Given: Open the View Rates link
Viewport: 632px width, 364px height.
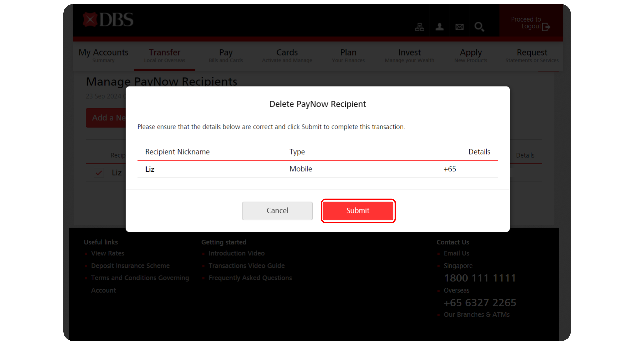Looking at the screenshot, I should (108, 253).
